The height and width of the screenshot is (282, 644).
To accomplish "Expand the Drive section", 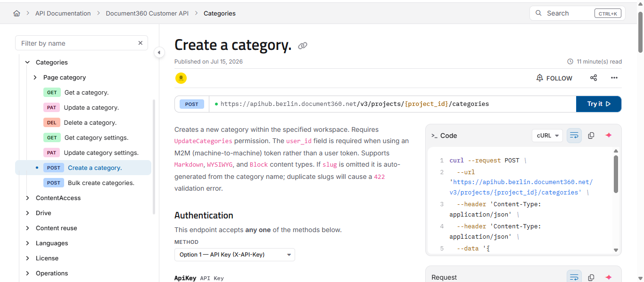I will pyautogui.click(x=27, y=213).
